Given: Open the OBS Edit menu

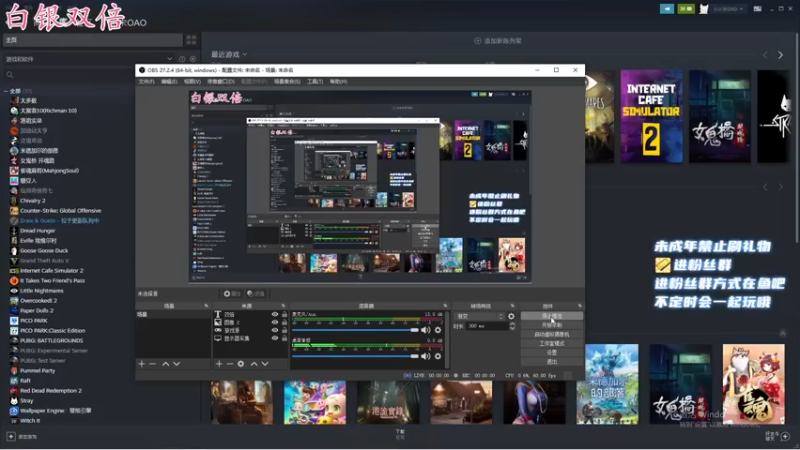Looking at the screenshot, I should tap(169, 82).
